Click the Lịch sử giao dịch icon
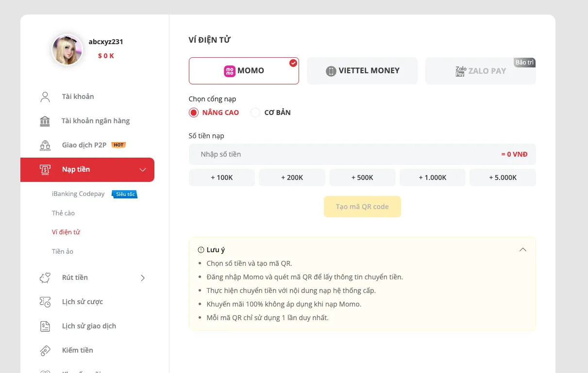Screen dimensions: 588x373 45,326
